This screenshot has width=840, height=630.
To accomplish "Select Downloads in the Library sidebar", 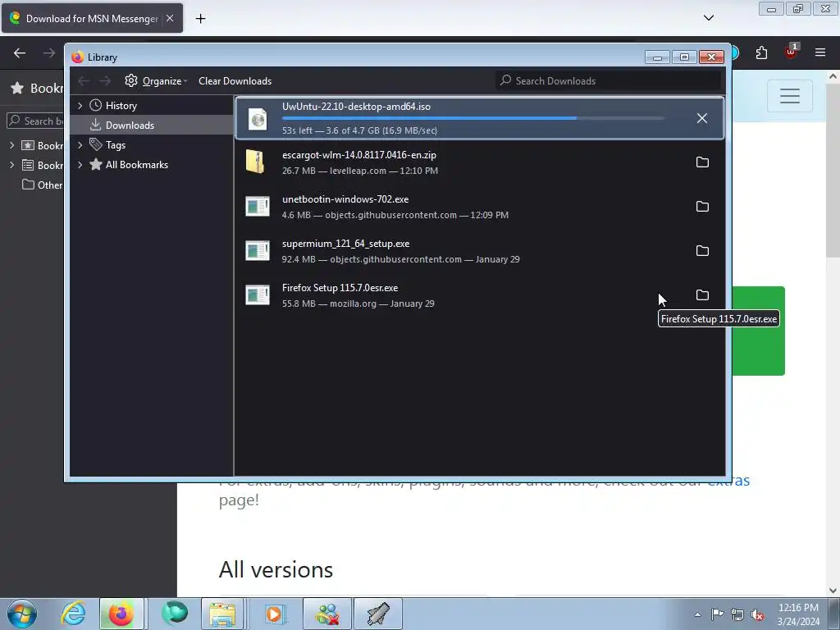I will (152, 126).
